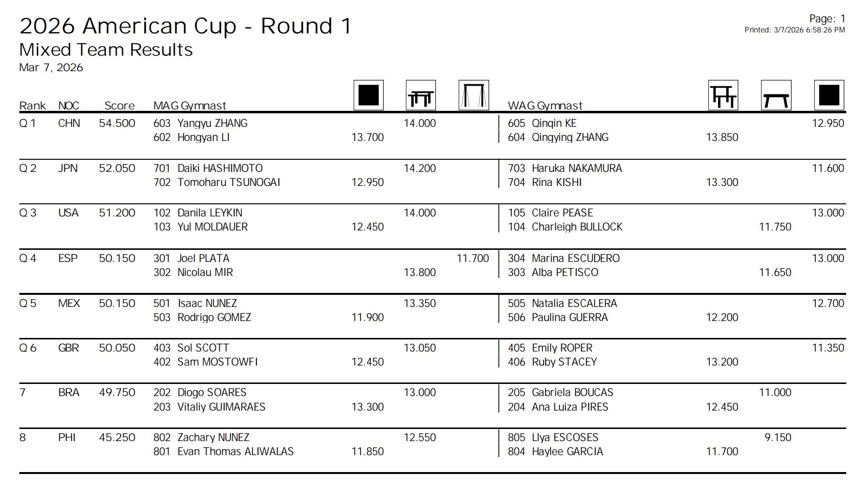This screenshot has height=489, width=868.
Task: Click the Rank column header
Action: [x=32, y=106]
